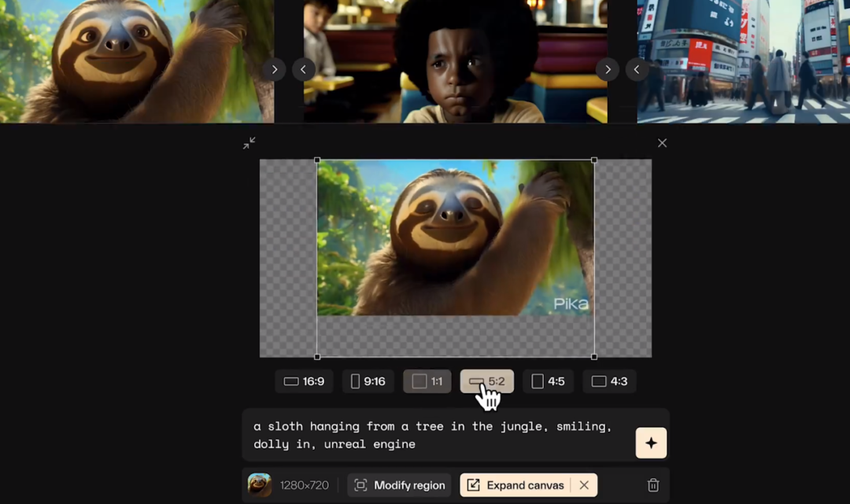Close the editing panel with the X
850x504 pixels.
662,143
